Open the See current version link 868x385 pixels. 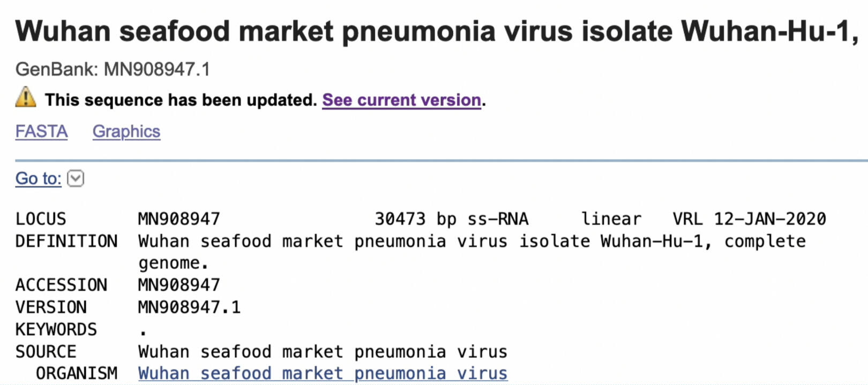(401, 100)
